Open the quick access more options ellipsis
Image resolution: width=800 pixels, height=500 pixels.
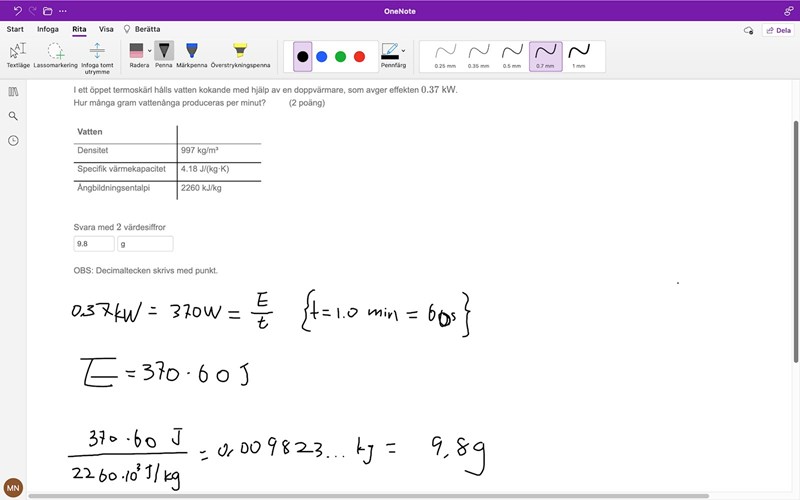pyautogui.click(x=63, y=10)
